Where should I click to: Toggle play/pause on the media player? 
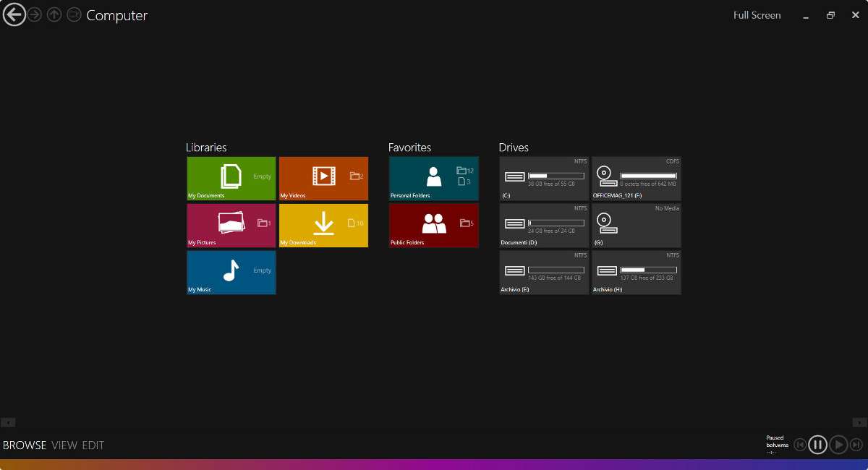[x=817, y=445]
